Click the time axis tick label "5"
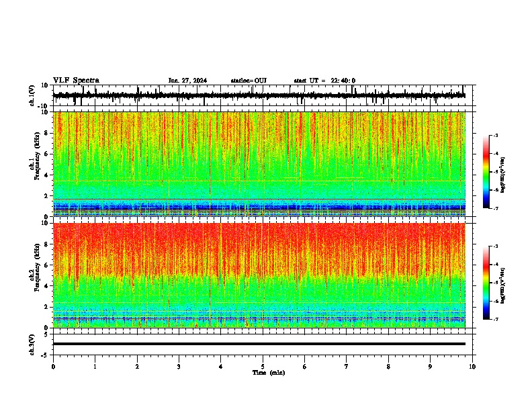Screen dimensions: 532x411 tap(263, 367)
